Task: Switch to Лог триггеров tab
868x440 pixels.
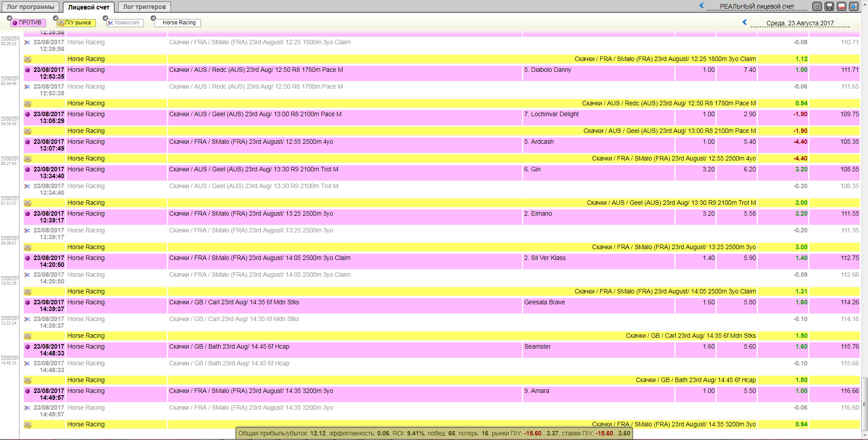Action: [x=144, y=7]
